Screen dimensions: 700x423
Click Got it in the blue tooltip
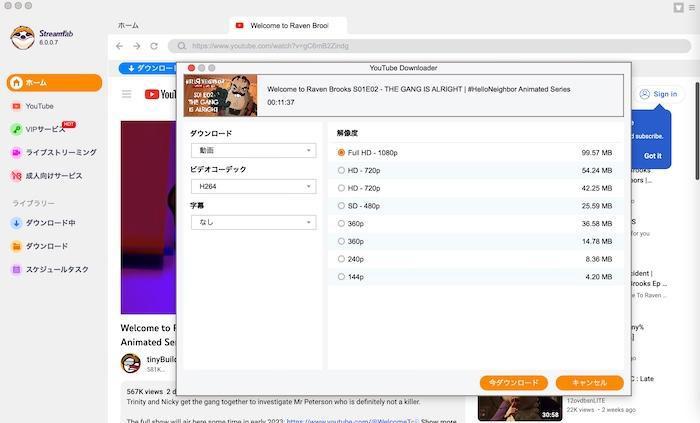click(653, 156)
